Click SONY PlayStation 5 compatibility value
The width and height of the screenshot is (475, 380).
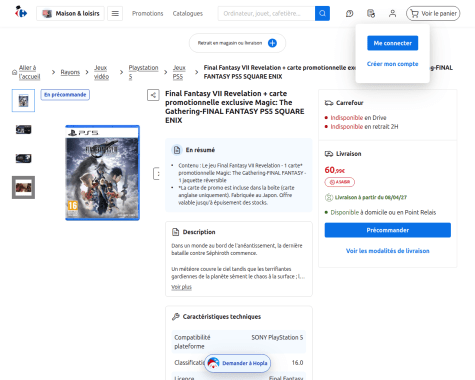pyautogui.click(x=277, y=337)
